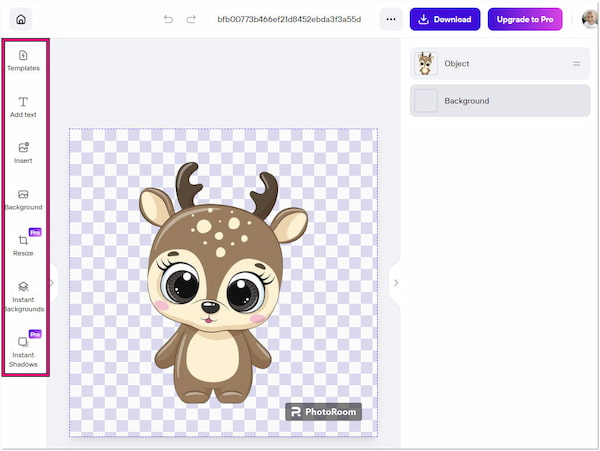
Task: Click the Redo arrow
Action: coord(190,19)
